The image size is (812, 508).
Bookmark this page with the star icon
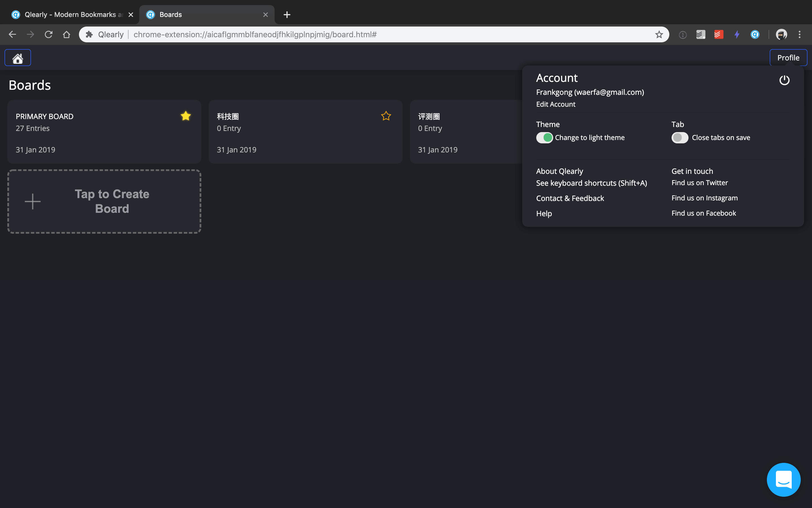click(659, 34)
